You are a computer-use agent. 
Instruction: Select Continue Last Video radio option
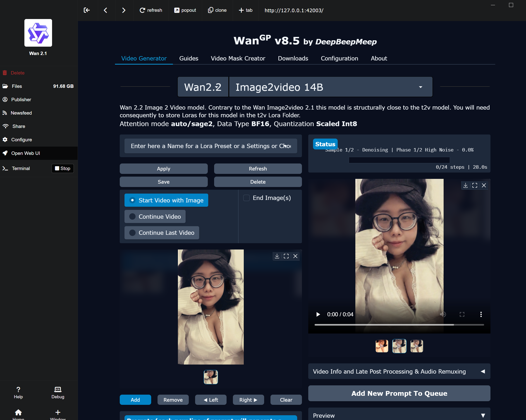pos(162,233)
